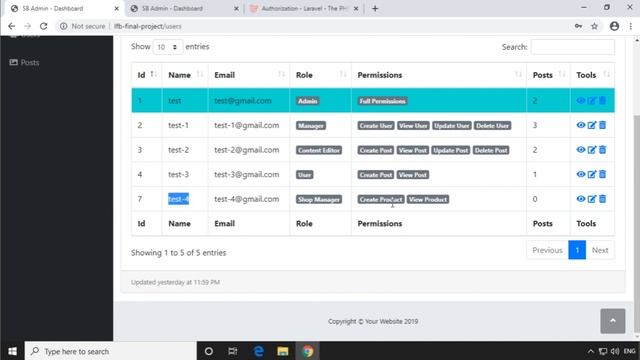Open the entries per page dropdown

pos(167,47)
